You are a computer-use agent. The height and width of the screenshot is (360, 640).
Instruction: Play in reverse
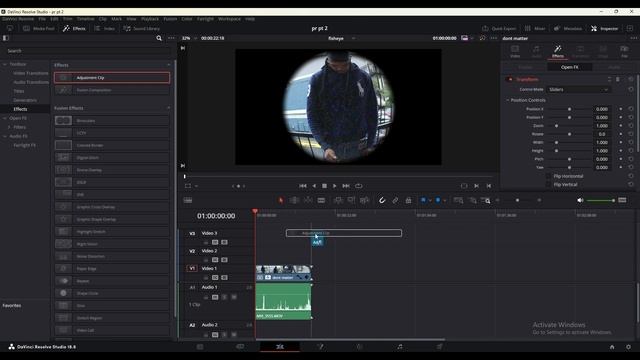click(314, 186)
